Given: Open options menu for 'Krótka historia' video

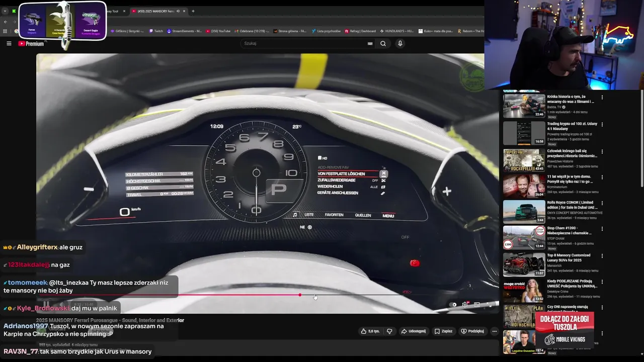Looking at the screenshot, I should coord(602,97).
